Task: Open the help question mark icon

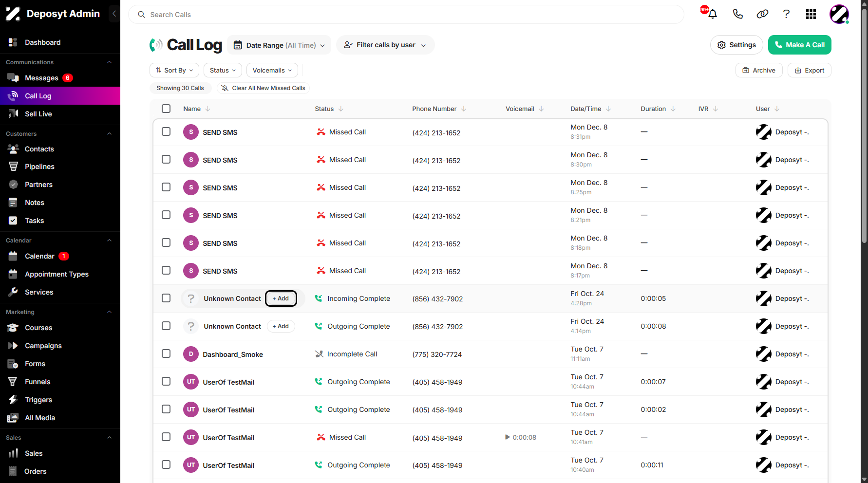Action: coord(786,14)
